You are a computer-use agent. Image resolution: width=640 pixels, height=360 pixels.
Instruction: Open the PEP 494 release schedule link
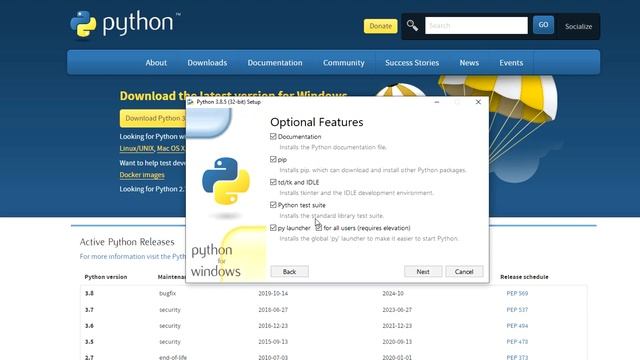(x=517, y=325)
